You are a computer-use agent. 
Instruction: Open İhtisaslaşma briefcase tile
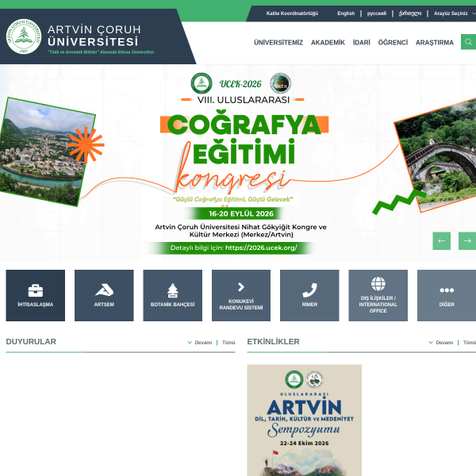click(x=36, y=295)
